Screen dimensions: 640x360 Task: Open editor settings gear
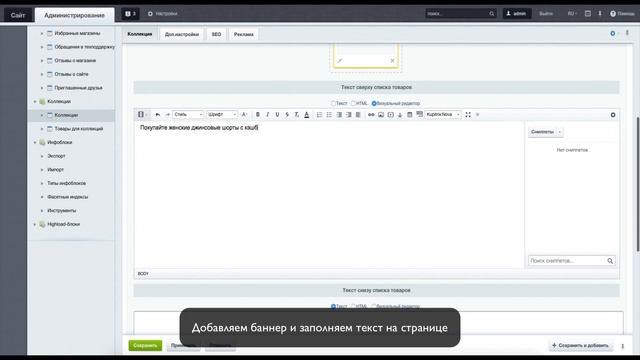tap(613, 115)
